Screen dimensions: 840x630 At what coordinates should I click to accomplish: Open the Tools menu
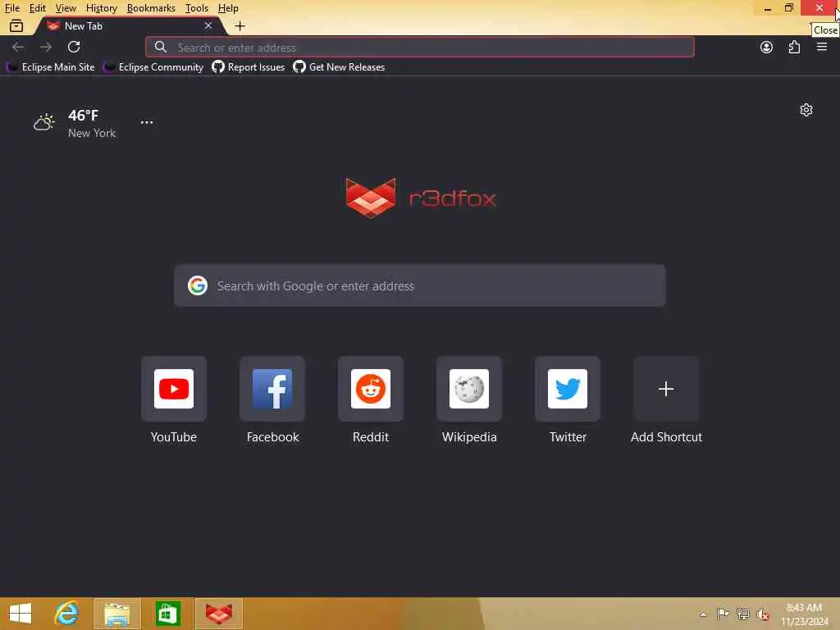196,8
